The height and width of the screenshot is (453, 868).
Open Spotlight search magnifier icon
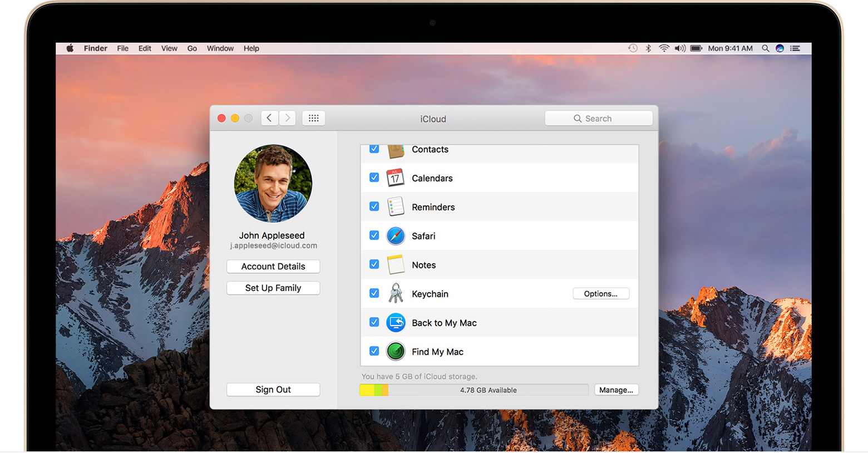(x=766, y=48)
